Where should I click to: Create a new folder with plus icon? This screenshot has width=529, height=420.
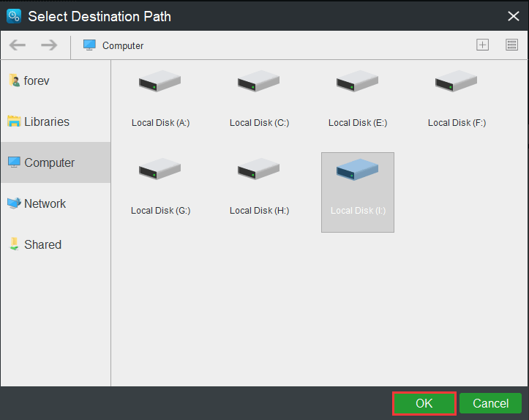(482, 45)
